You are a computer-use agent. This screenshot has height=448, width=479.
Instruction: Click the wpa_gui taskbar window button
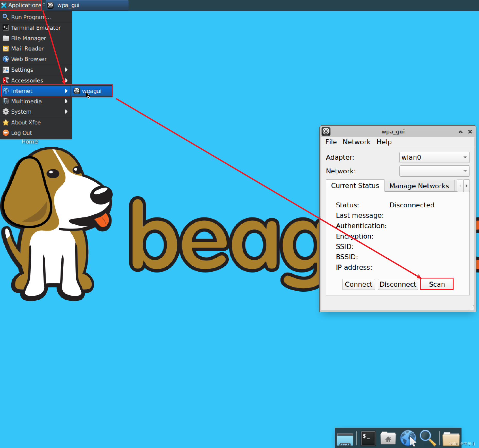click(x=88, y=5)
